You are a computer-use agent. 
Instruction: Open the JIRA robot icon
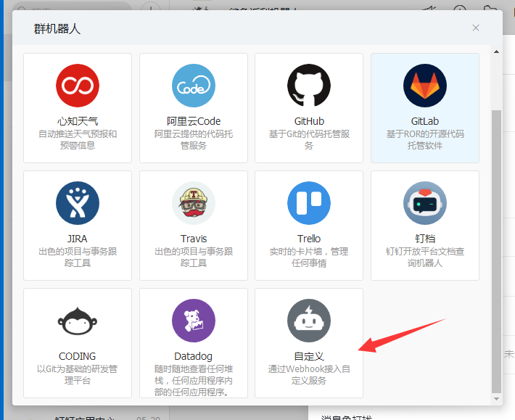pos(78,203)
